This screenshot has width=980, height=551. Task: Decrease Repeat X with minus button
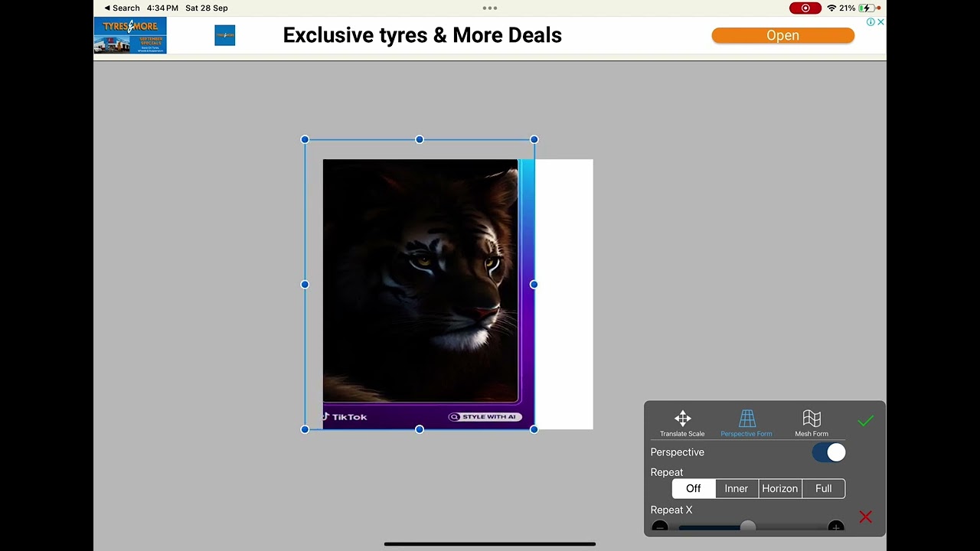[x=660, y=527]
